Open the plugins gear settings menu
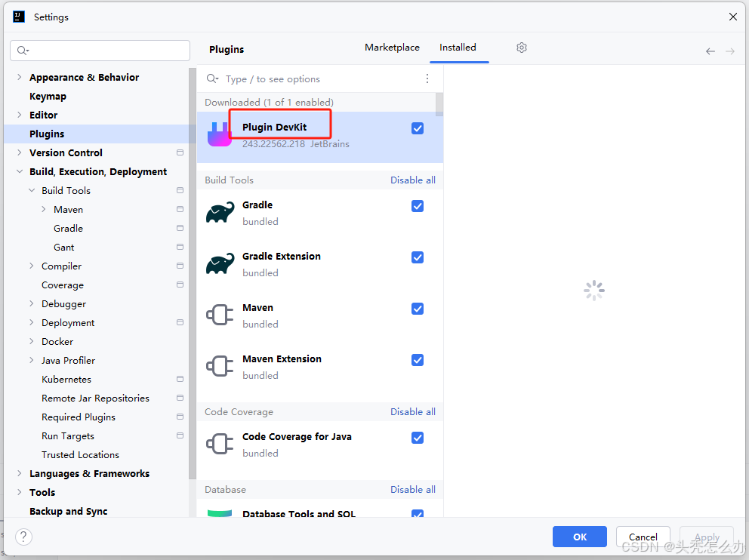The width and height of the screenshot is (749, 560). click(522, 48)
